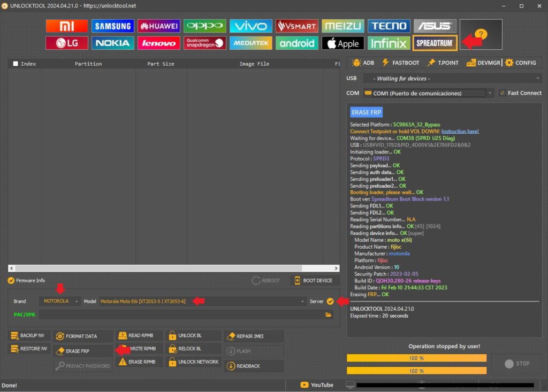Disable the Fast Connect checkbox
The width and height of the screenshot is (548, 392).
point(502,93)
